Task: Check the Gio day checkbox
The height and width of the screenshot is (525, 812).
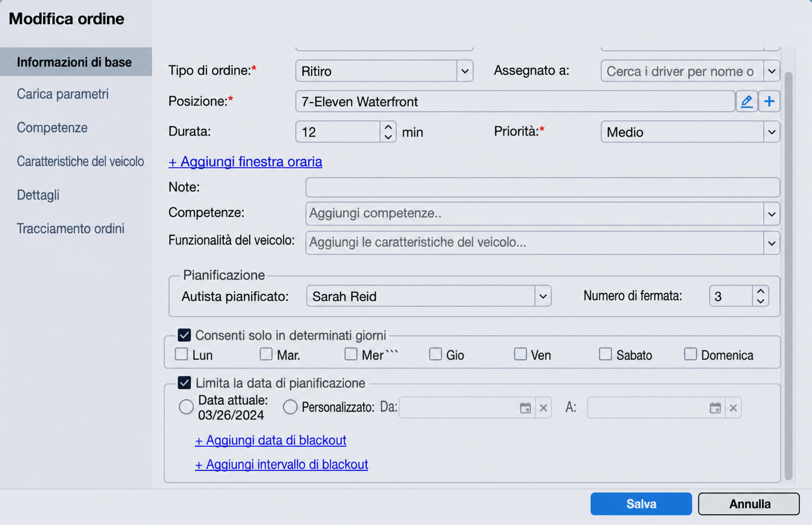Action: point(435,354)
